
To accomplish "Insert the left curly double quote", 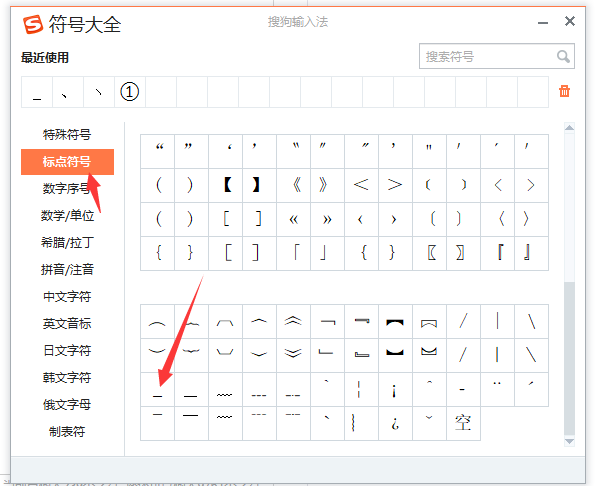I will tap(158, 151).
